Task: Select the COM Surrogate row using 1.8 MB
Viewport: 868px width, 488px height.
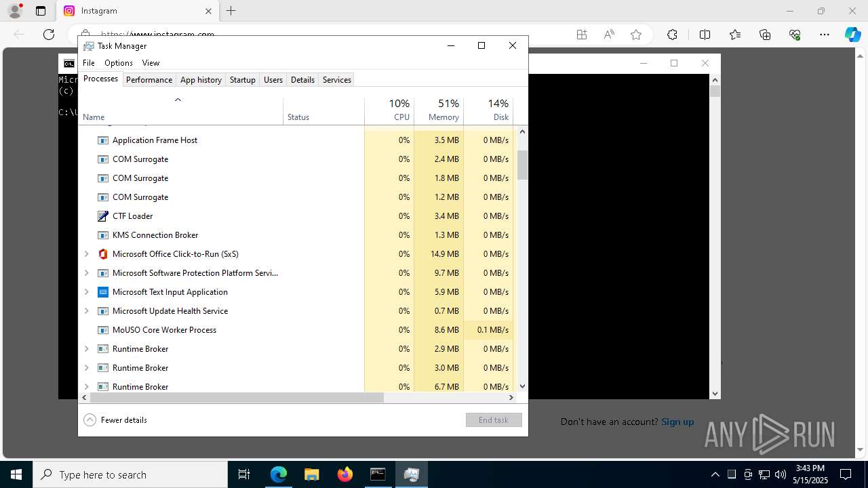Action: (x=296, y=178)
